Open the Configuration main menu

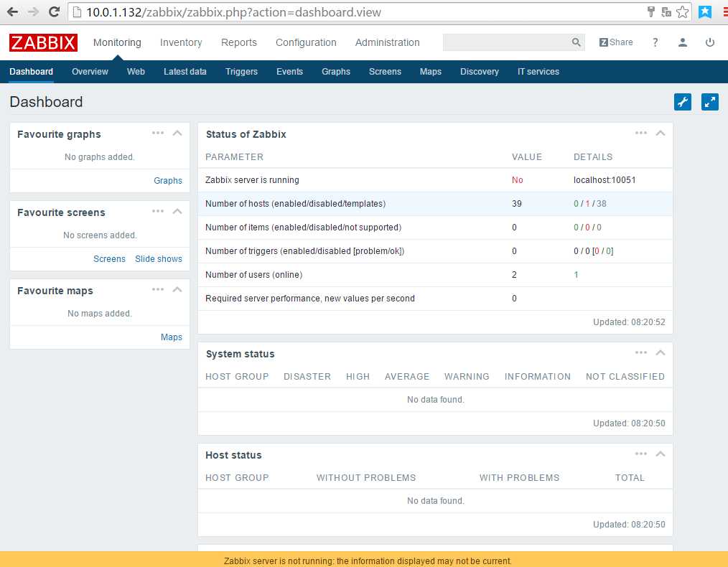[x=306, y=42]
